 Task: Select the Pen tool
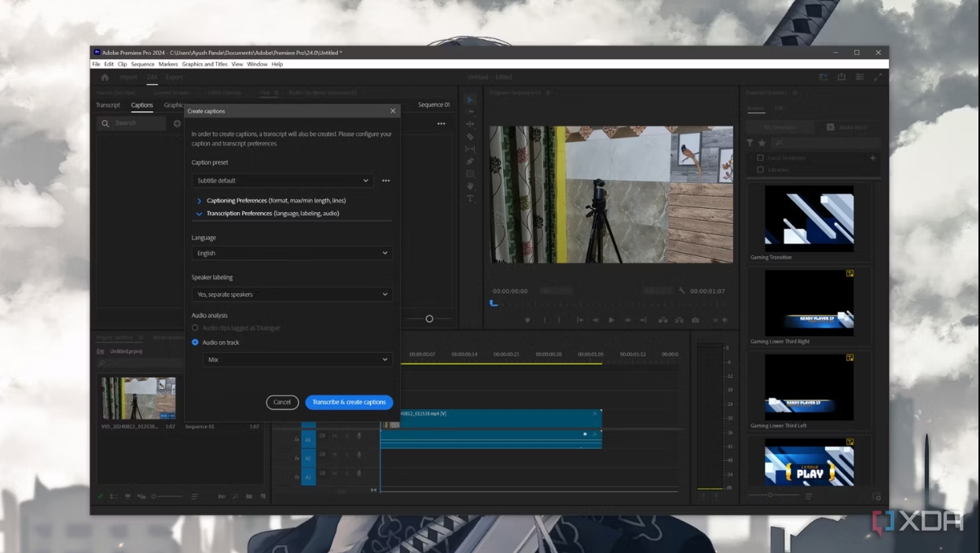tap(470, 162)
